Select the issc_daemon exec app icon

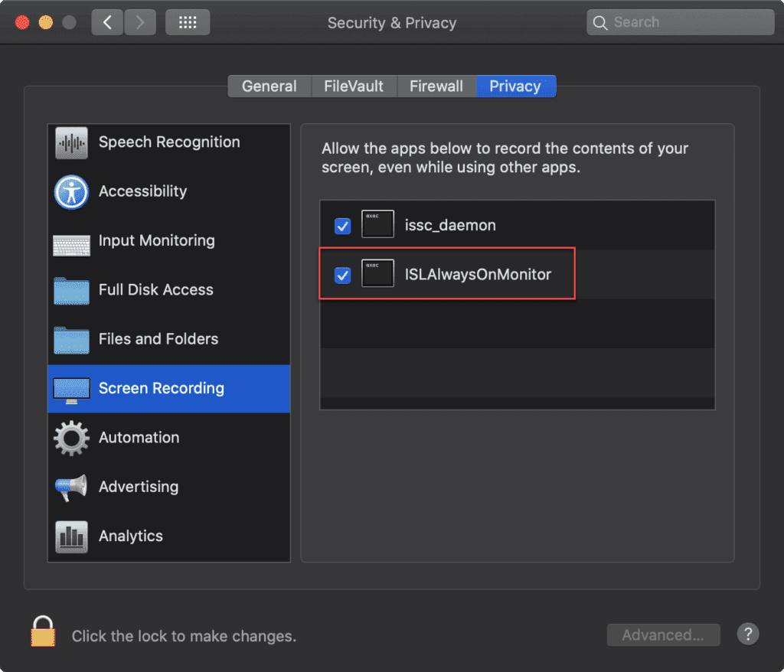(377, 225)
